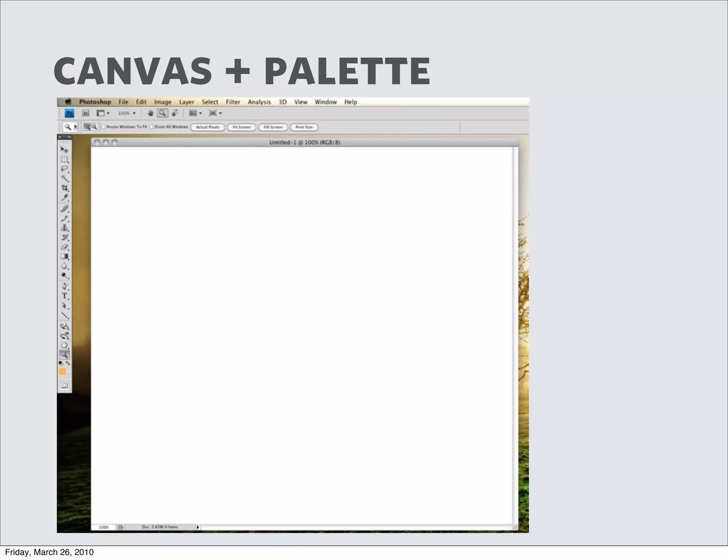Select Zoom tool in application bar
Screen dimensions: 728x560
pyautogui.click(x=162, y=113)
